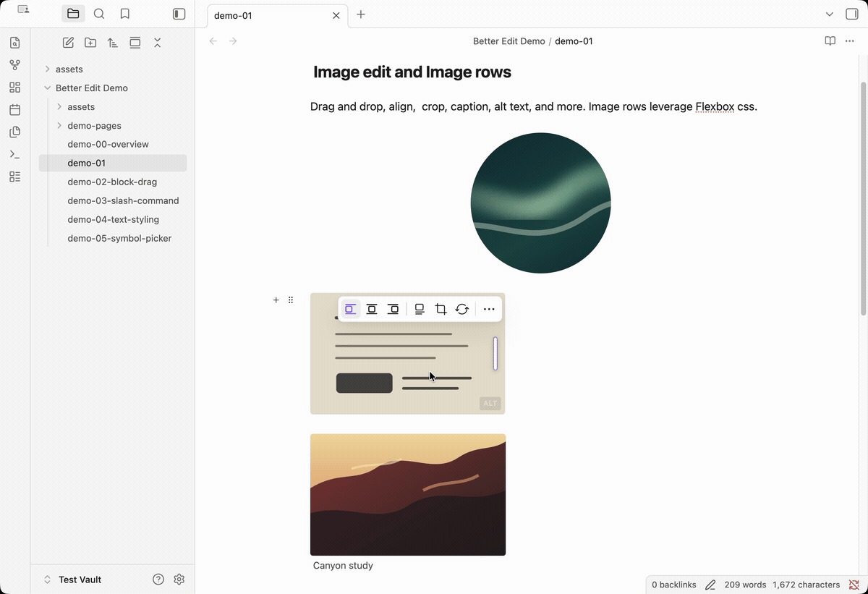This screenshot has width=868, height=594.
Task: Toggle auto-reveal current file icon
Action: 135,43
